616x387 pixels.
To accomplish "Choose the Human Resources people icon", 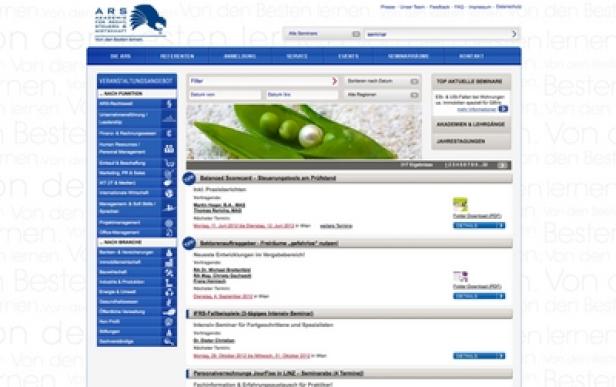I will point(169,149).
